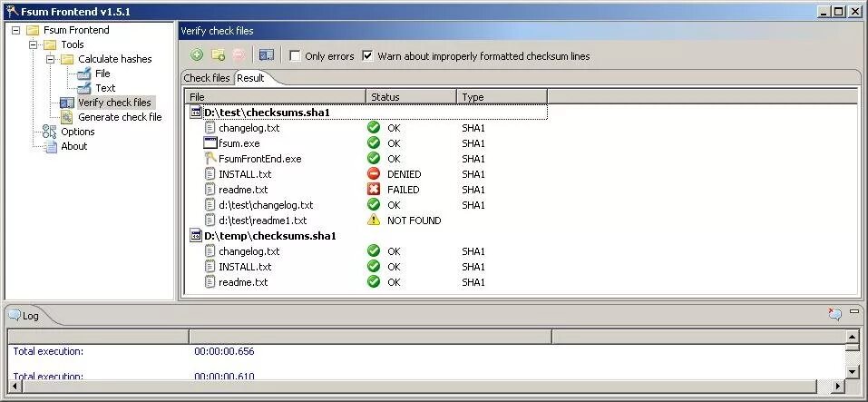Select the D:\test\checksums.sha1 group row
Screen dimensions: 868x402
coord(368,113)
